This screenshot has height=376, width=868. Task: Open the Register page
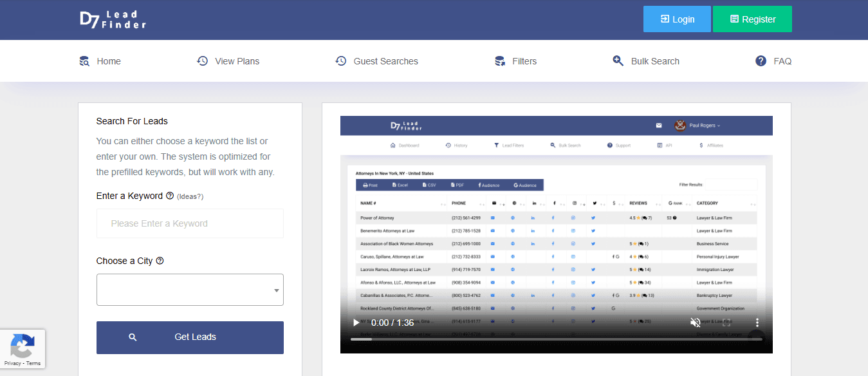tap(752, 19)
